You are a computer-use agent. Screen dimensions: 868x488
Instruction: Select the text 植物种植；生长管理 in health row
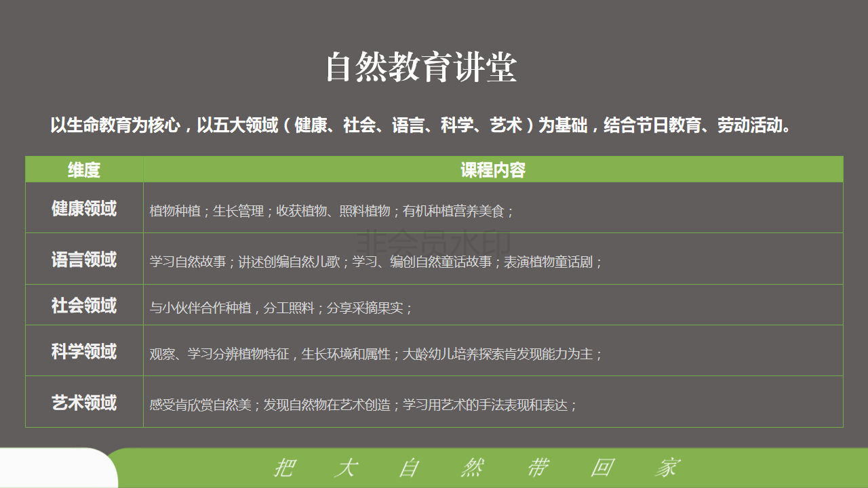(207, 211)
